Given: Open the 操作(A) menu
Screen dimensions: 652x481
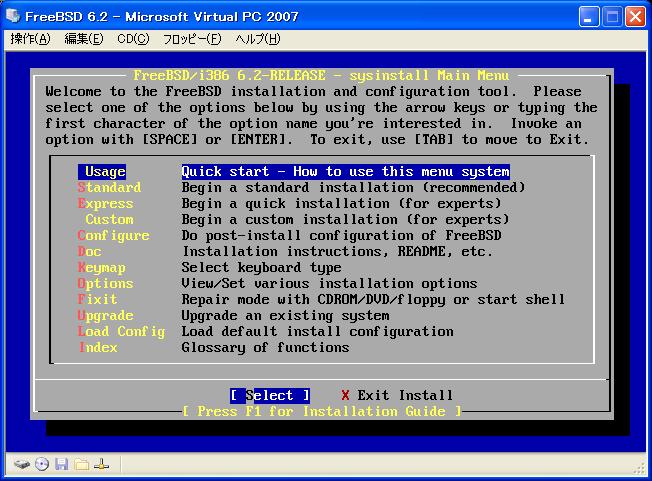Looking at the screenshot, I should click(30, 39).
